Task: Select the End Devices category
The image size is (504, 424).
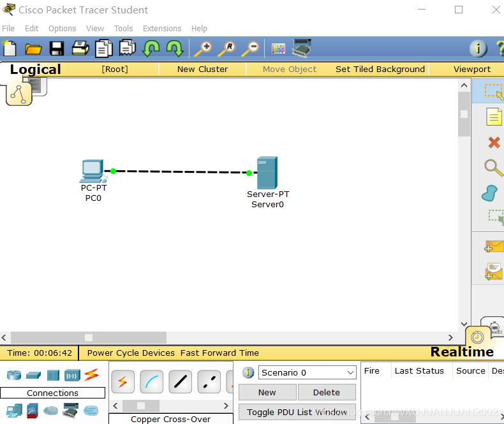Action: (x=14, y=411)
